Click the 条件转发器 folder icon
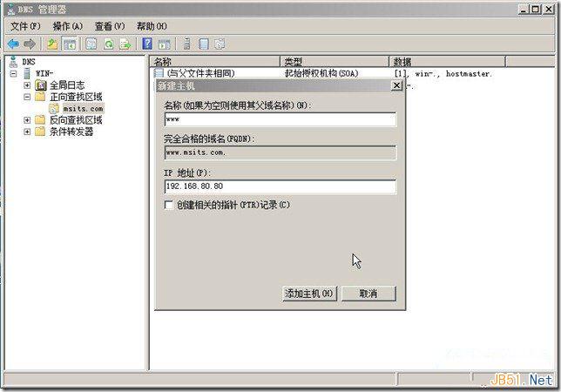The width and height of the screenshot is (561, 392). (x=40, y=132)
